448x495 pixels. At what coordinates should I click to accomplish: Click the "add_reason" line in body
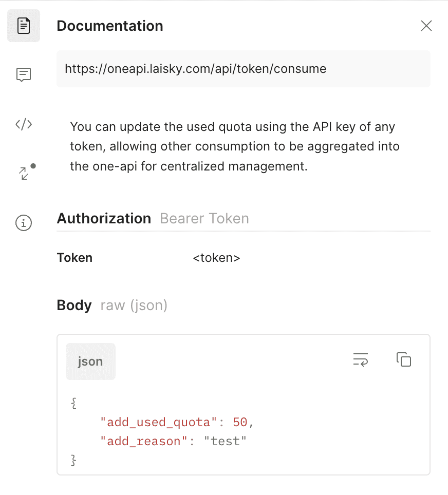(x=173, y=441)
